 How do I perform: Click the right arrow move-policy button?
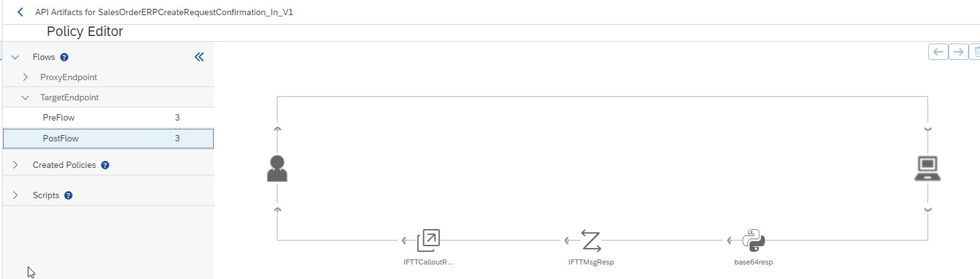959,52
